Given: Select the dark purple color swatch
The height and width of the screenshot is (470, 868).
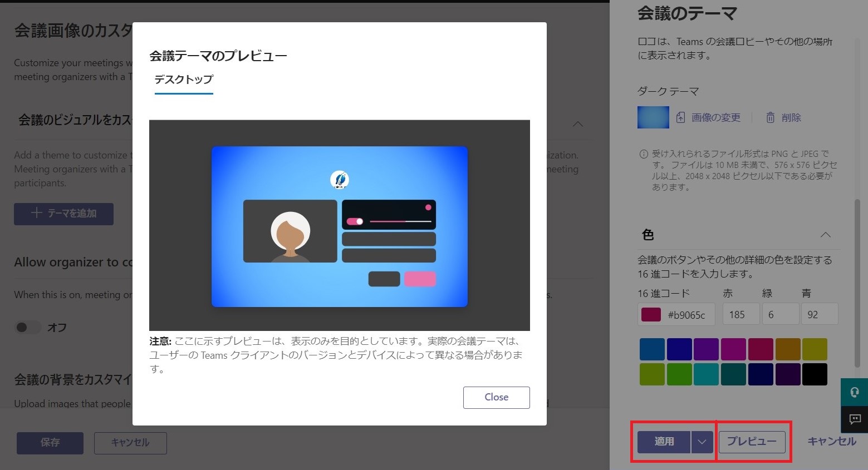Looking at the screenshot, I should tap(788, 374).
